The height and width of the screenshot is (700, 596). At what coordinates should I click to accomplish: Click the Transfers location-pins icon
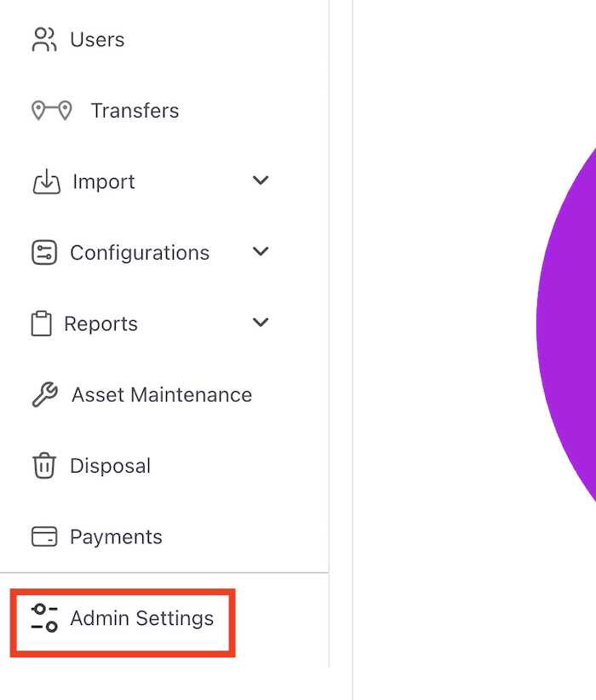coord(51,111)
